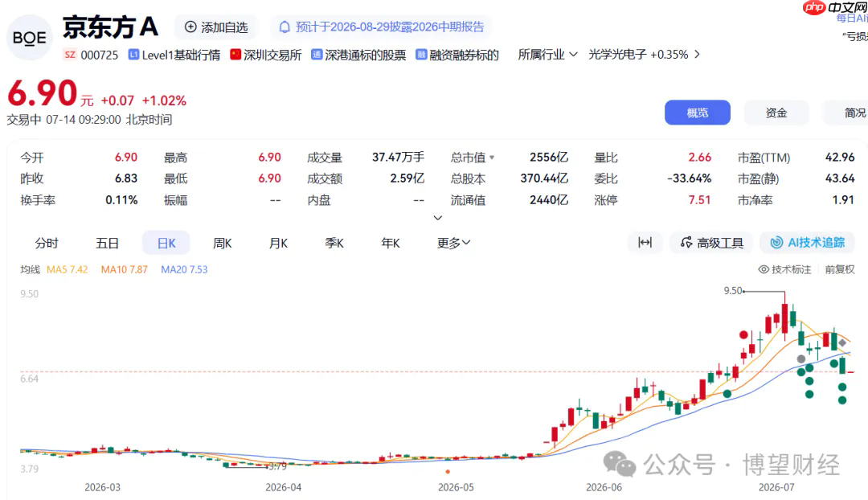Select the 季K chart tab

pos(334,243)
